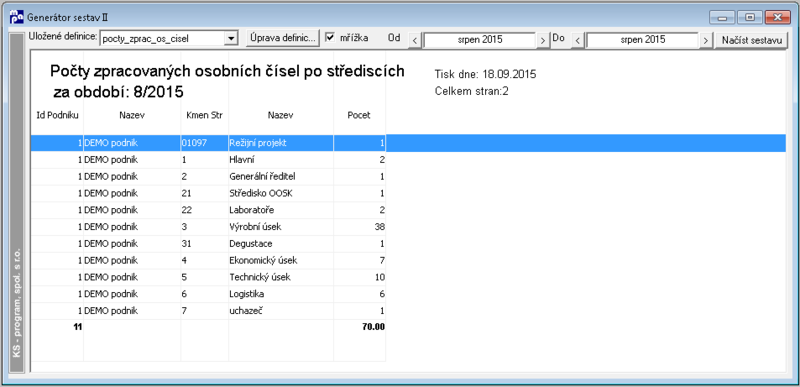The width and height of the screenshot is (800, 387).
Task: Go to next month in Do field
Action: 706,41
